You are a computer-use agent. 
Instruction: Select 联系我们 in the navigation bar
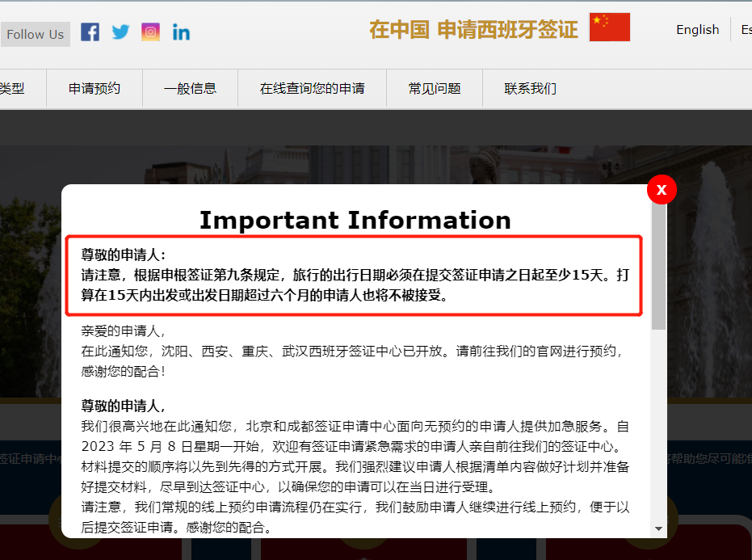click(x=530, y=89)
